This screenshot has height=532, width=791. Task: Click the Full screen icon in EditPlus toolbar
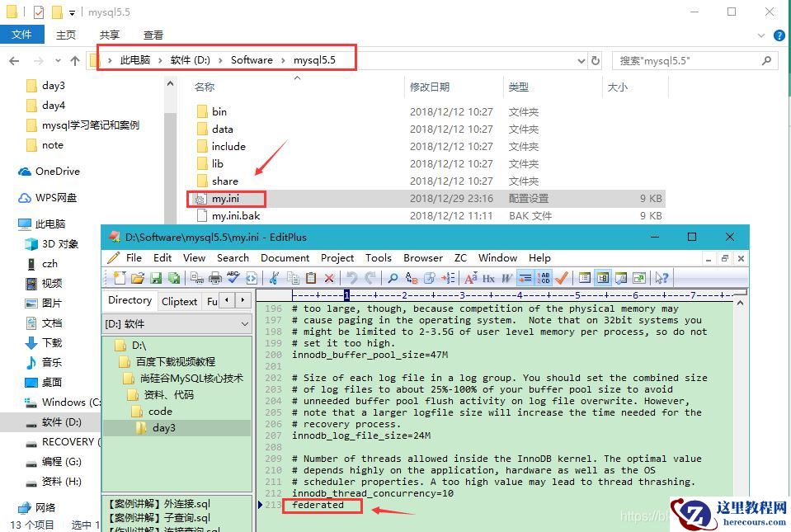[x=639, y=278]
